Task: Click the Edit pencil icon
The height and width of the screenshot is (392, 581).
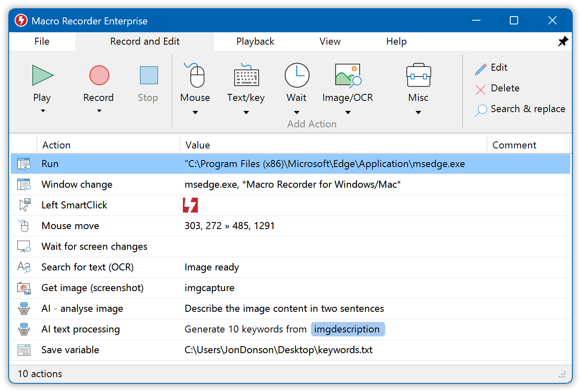Action: [480, 67]
